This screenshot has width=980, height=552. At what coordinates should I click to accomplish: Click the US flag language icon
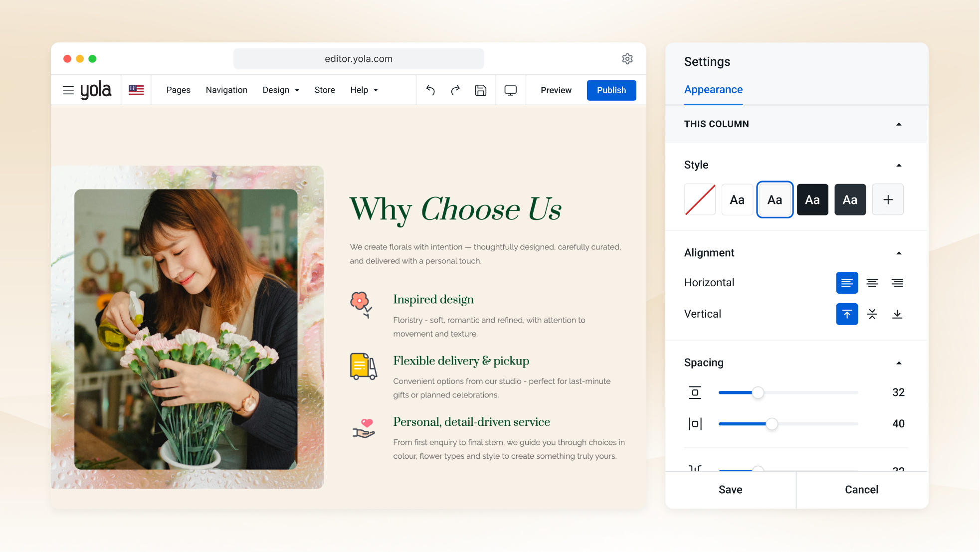click(x=136, y=90)
